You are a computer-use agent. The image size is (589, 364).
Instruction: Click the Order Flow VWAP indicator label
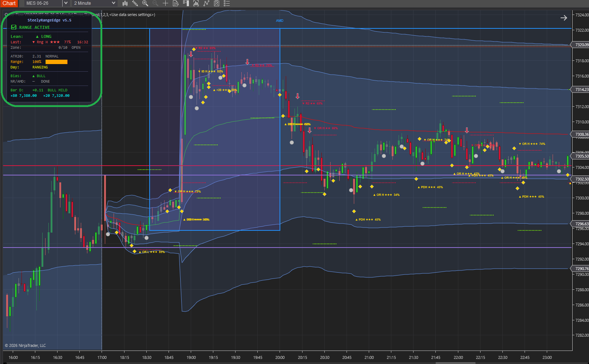point(80,15)
